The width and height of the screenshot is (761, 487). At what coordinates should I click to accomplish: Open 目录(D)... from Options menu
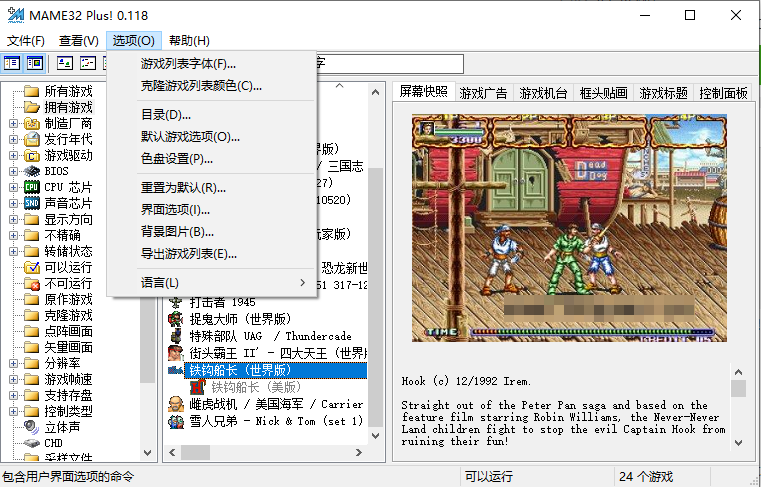(x=212, y=115)
